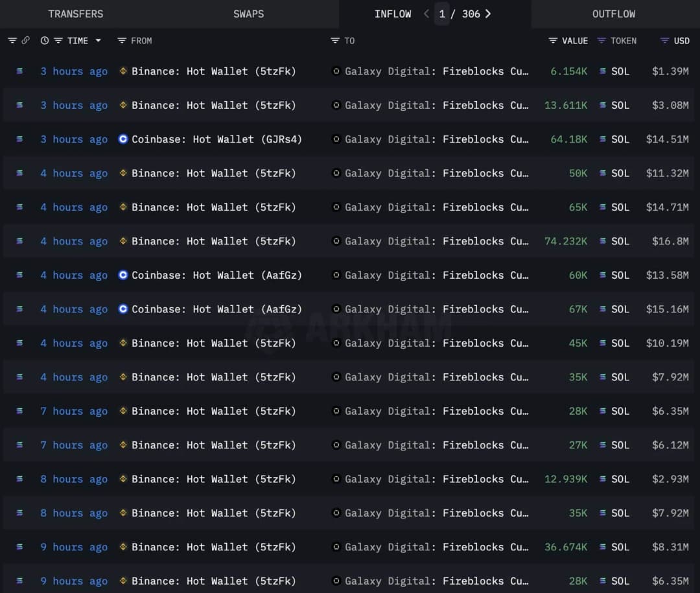Image resolution: width=700 pixels, height=593 pixels.
Task: Open Solana transaction icon for 64.18K row
Action: (x=19, y=139)
